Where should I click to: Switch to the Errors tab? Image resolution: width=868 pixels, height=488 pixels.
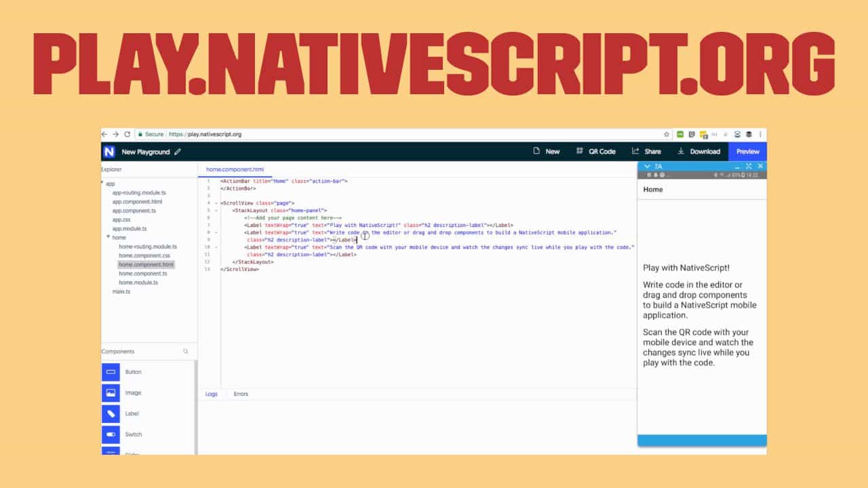click(241, 394)
